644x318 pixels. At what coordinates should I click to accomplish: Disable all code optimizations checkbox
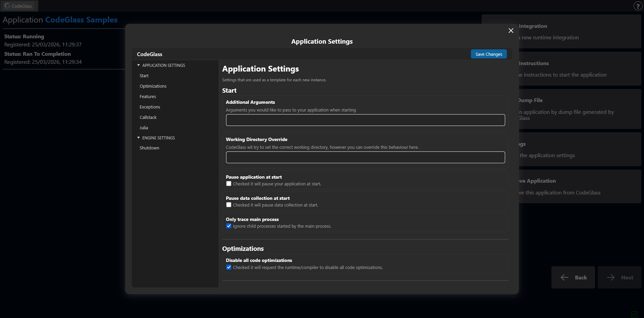click(x=229, y=267)
